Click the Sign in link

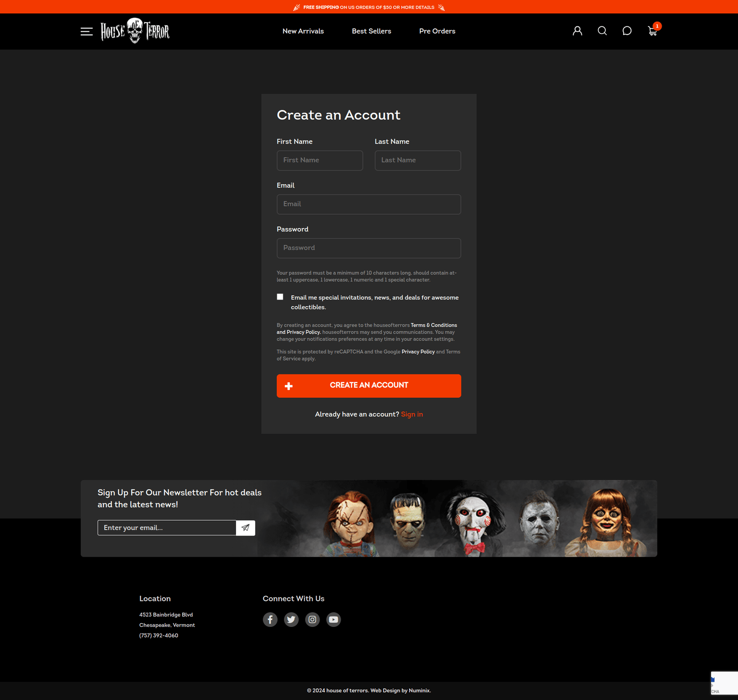pos(412,414)
